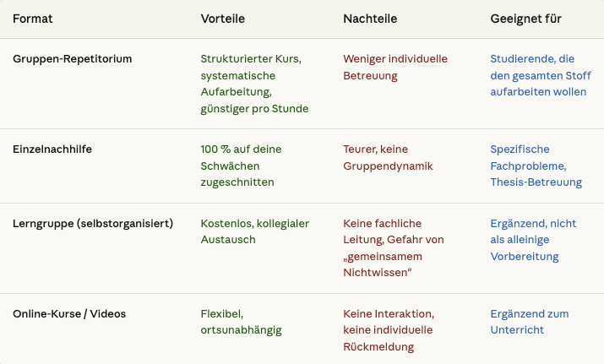Select the Lerngruppe (selbstorganisiert) row label
This screenshot has width=604, height=364.
(93, 224)
